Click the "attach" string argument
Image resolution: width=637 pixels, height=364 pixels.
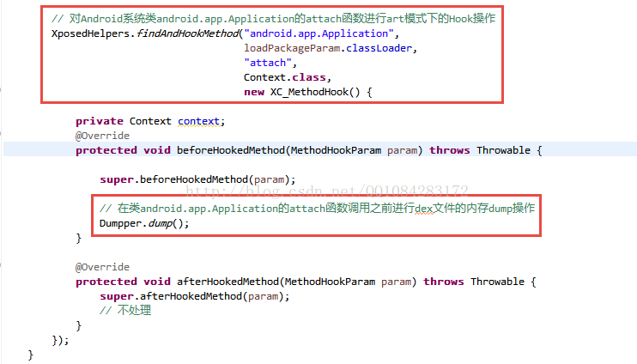point(267,63)
